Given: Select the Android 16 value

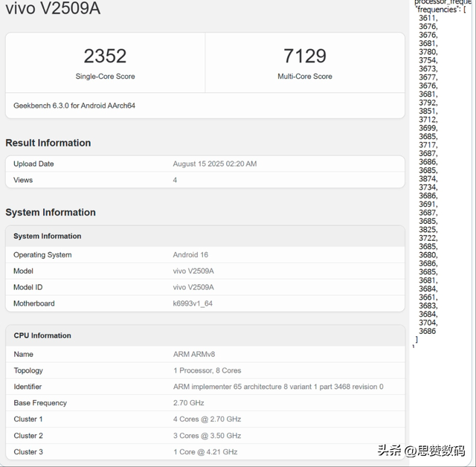Looking at the screenshot, I should coord(190,255).
